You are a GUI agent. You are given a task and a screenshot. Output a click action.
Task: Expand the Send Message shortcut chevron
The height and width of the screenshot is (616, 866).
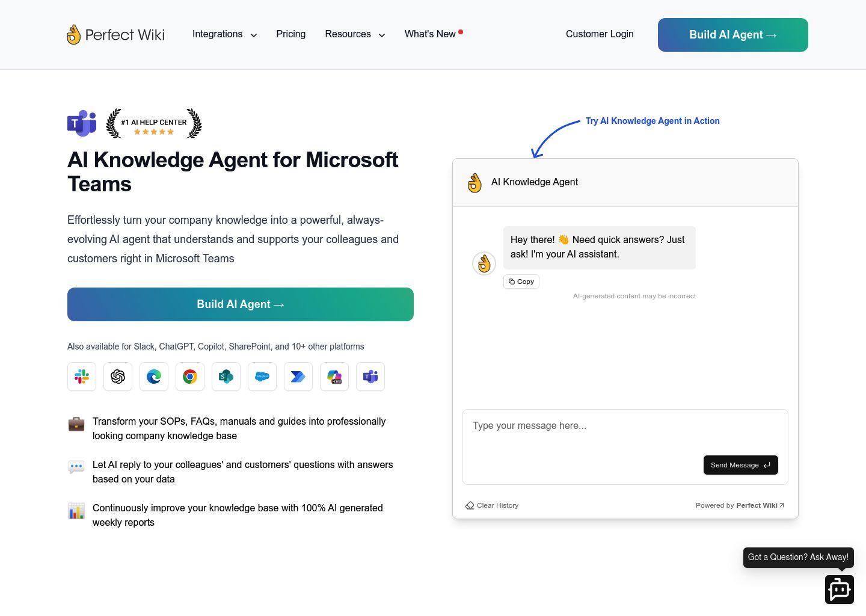click(767, 464)
